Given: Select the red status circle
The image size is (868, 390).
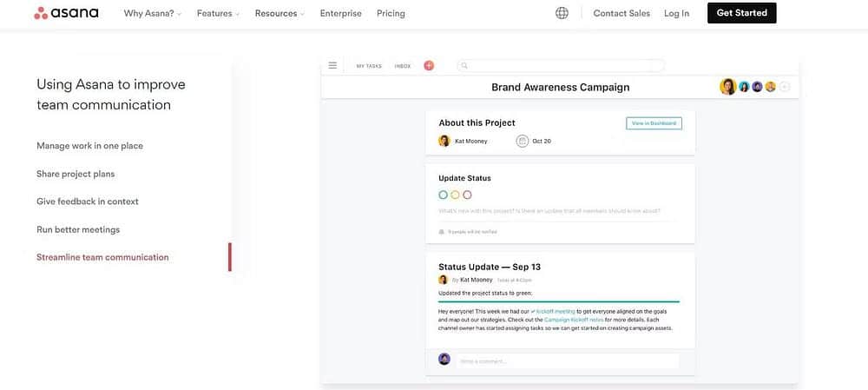Looking at the screenshot, I should coord(467,195).
